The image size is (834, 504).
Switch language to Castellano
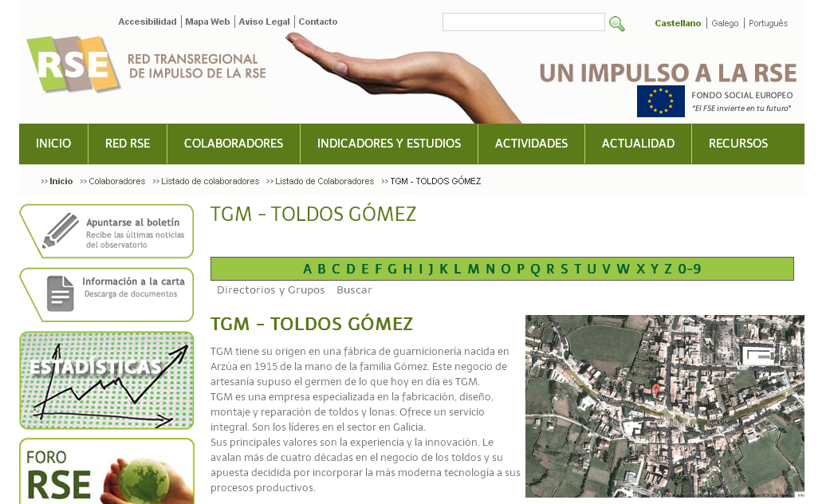[678, 23]
